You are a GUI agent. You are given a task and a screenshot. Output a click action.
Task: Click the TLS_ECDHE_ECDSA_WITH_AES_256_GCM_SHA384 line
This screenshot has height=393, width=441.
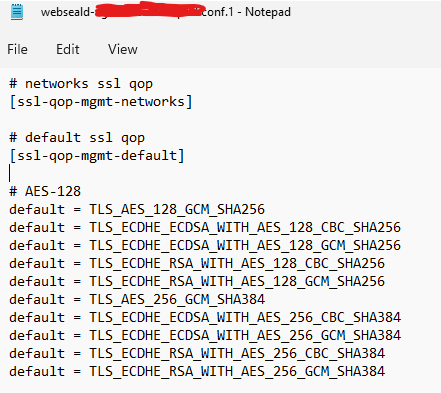(x=205, y=336)
